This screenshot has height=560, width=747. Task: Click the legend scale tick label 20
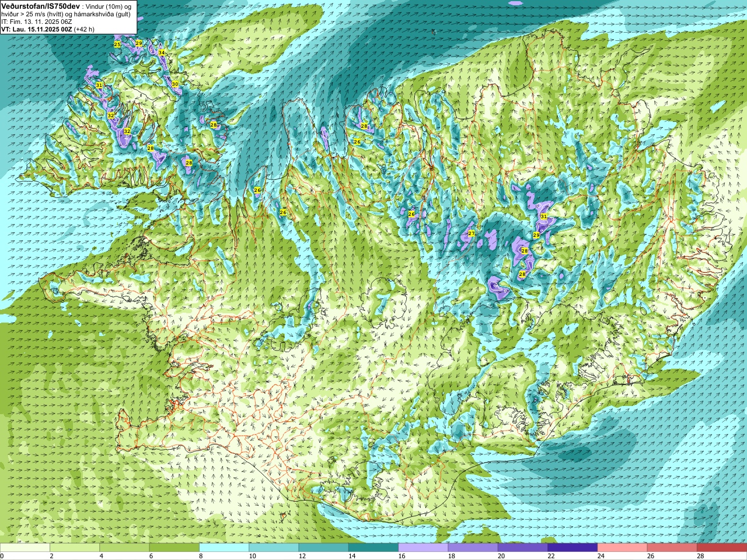point(501,556)
